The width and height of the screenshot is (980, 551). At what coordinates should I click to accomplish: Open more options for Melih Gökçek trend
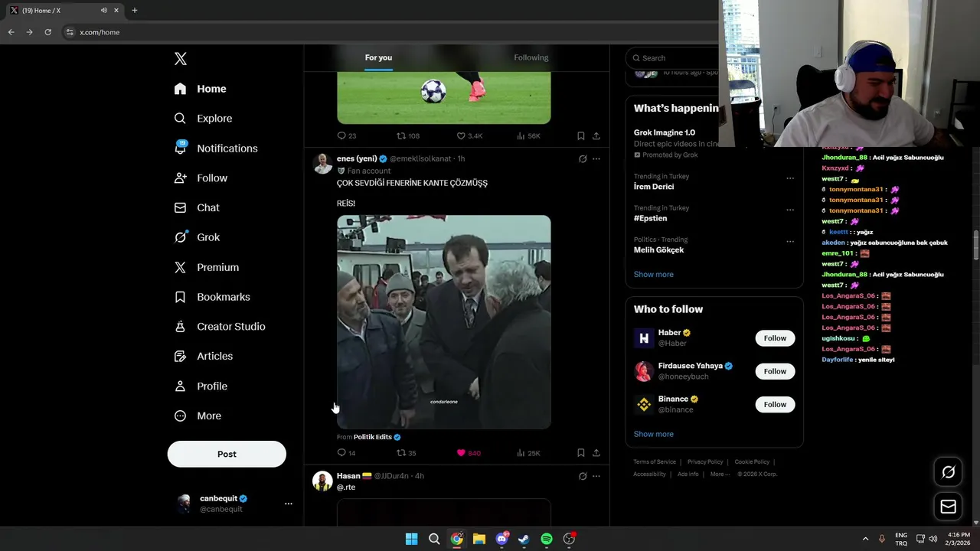790,242
